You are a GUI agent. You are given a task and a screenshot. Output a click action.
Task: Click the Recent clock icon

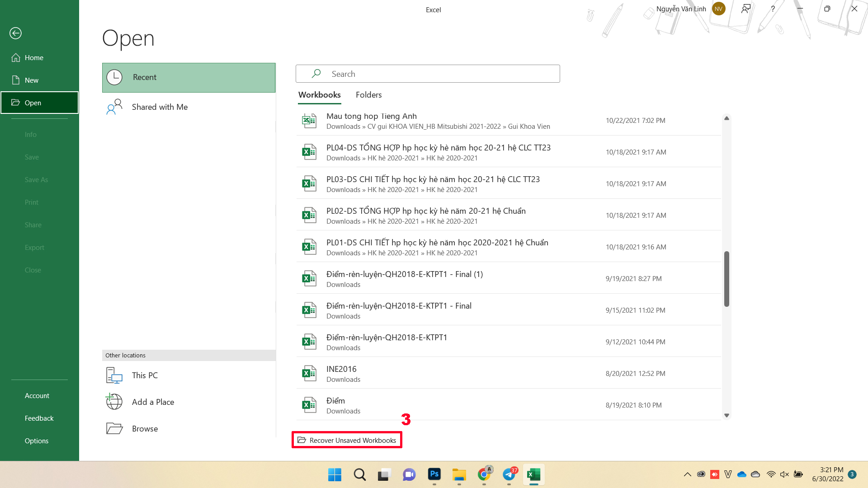(114, 77)
